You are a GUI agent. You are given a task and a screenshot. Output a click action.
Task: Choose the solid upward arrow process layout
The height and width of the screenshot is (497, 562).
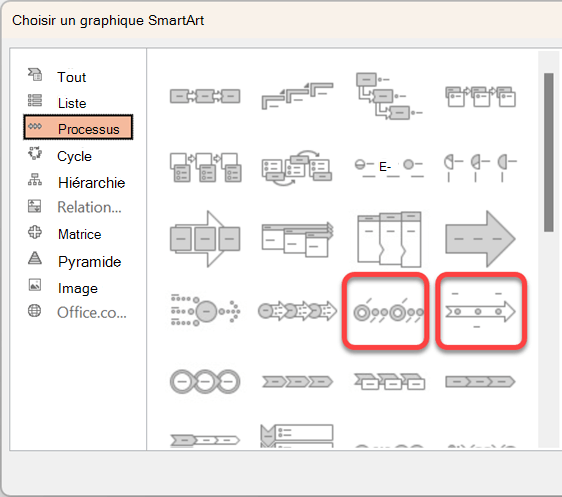point(480,239)
